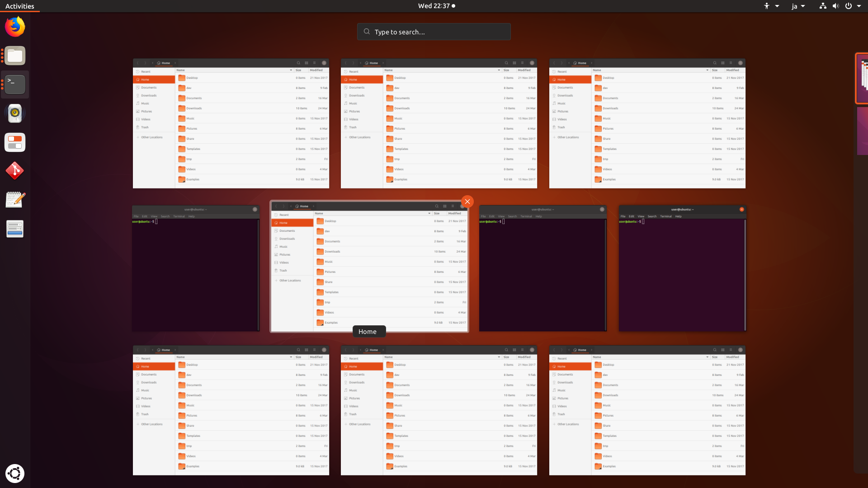Switch to the second workspace thumbnail

(x=863, y=131)
